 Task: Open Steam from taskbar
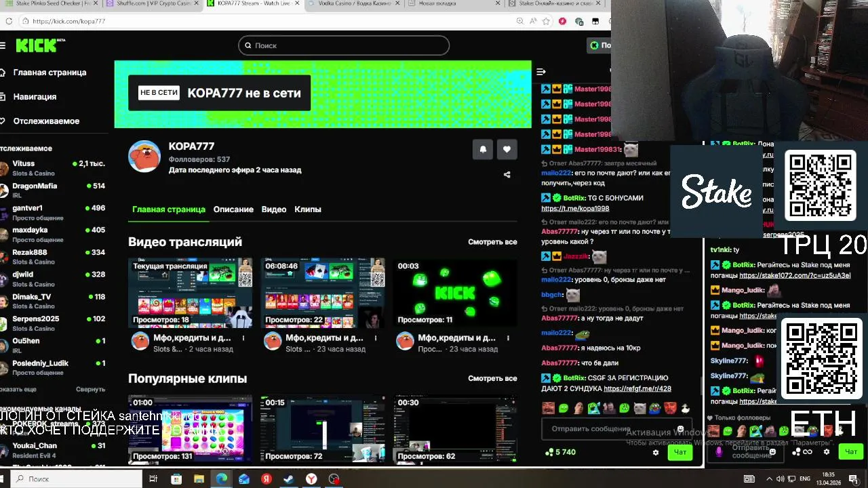click(x=288, y=479)
